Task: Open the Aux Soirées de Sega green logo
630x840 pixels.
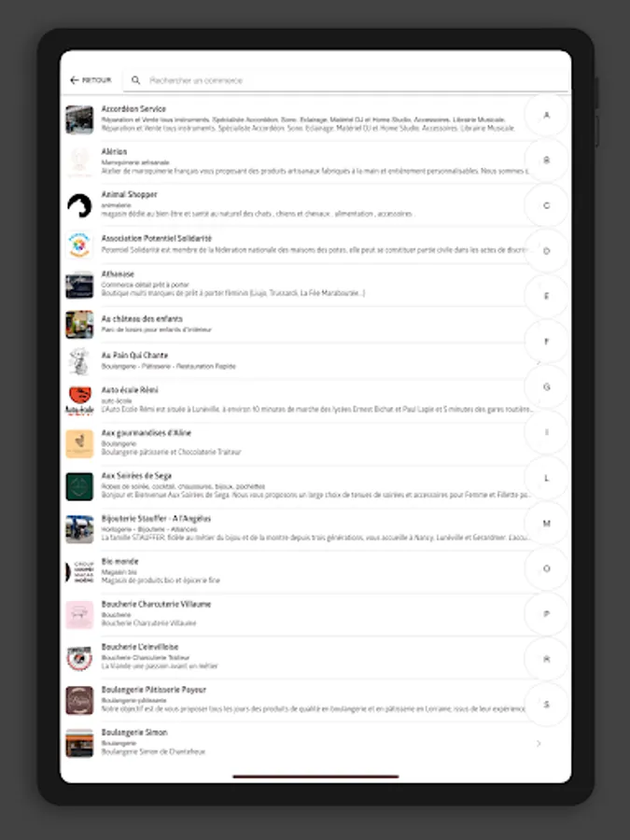Action: [79, 486]
